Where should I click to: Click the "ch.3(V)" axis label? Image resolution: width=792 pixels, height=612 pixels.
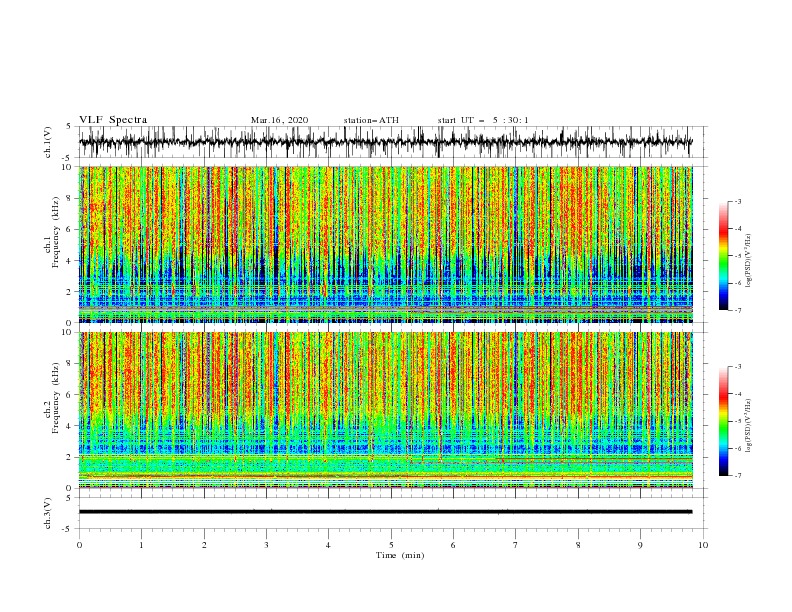49,513
